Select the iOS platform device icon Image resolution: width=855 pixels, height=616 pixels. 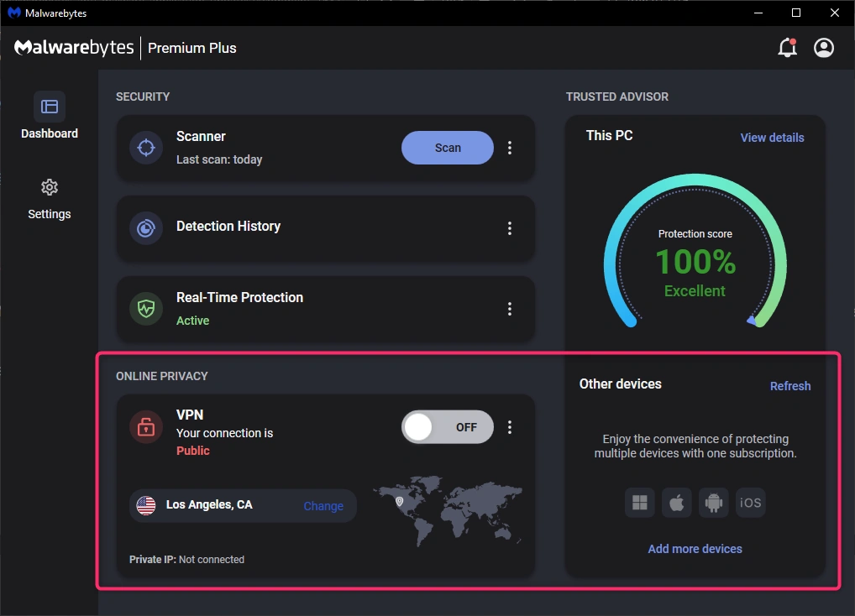(751, 503)
